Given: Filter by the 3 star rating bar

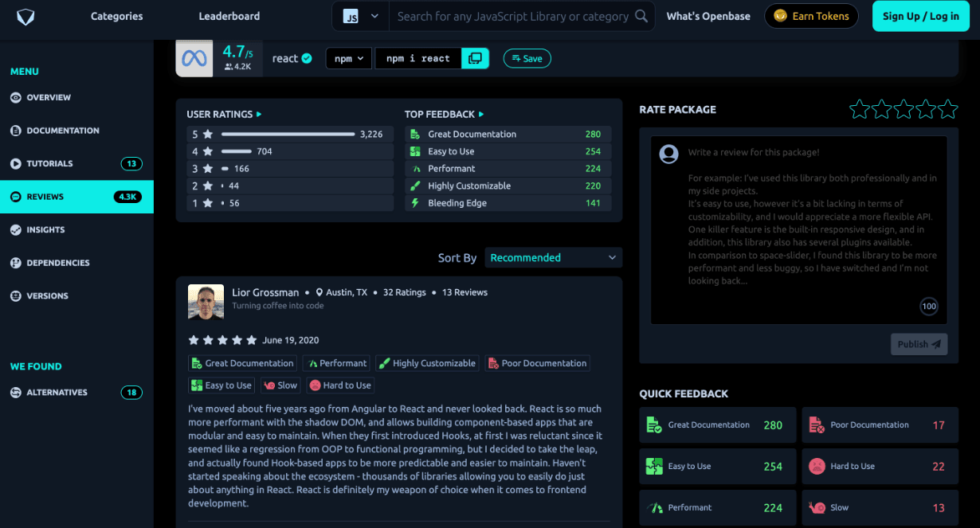Looking at the screenshot, I should coord(290,169).
